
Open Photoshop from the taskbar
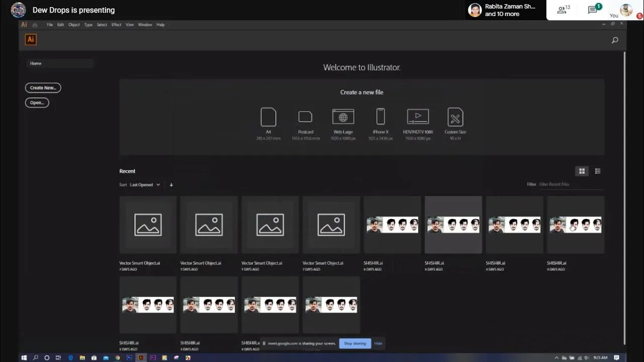(x=129, y=357)
